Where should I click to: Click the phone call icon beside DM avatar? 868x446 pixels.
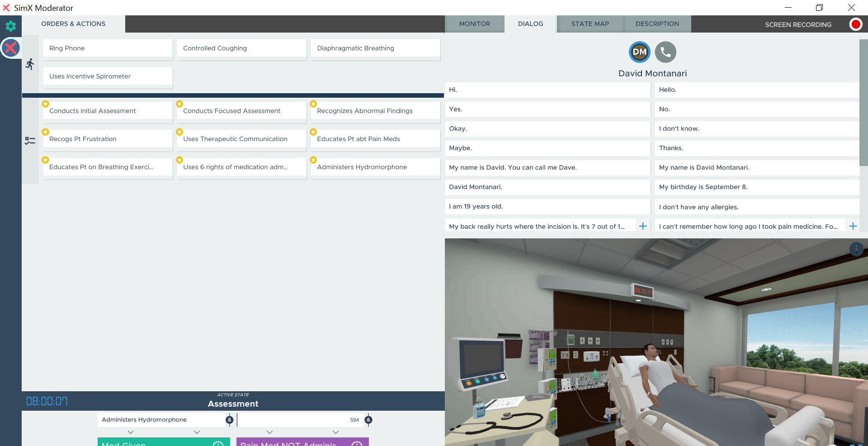(665, 52)
